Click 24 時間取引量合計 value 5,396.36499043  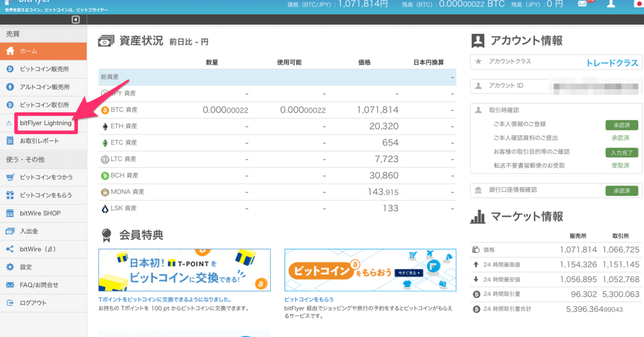click(x=595, y=309)
